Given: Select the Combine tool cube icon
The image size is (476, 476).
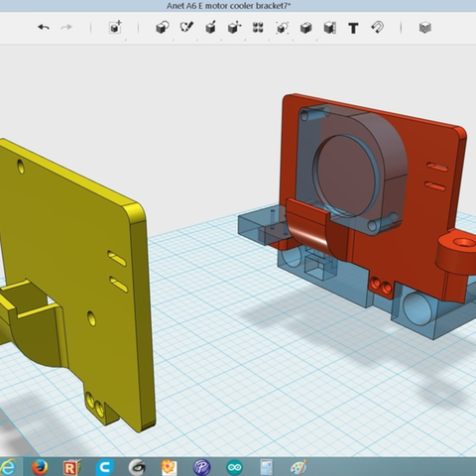Looking at the screenshot, I should pyautogui.click(x=305, y=28).
